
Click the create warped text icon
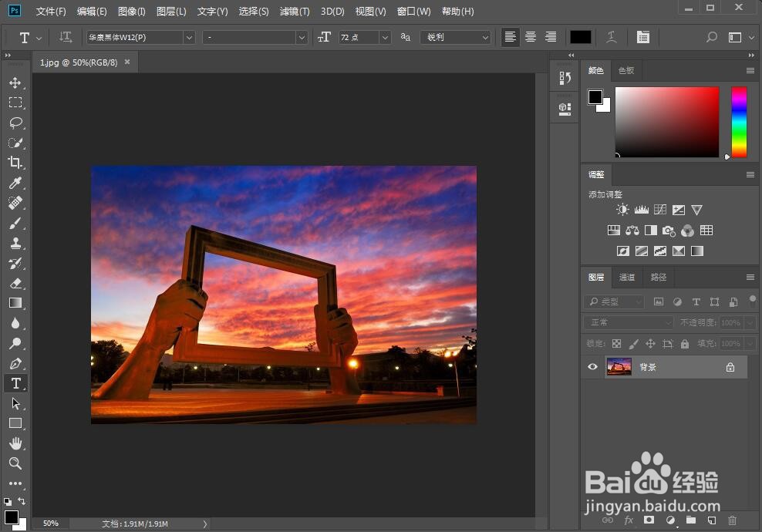612,37
